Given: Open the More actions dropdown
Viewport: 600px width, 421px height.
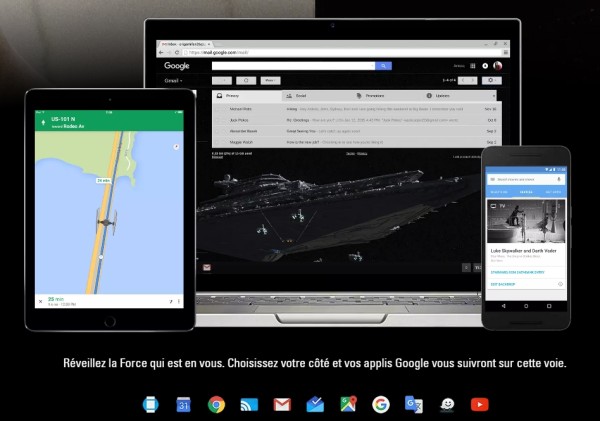Looking at the screenshot, I should [271, 80].
